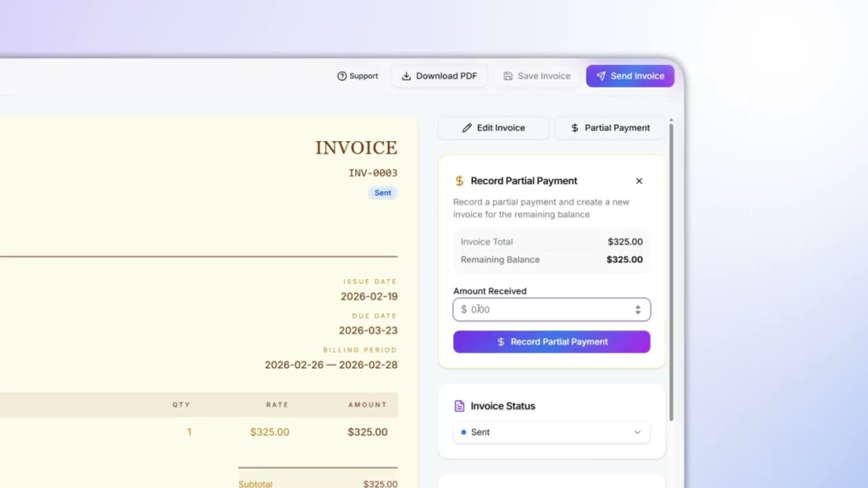Open the Invoice Status dropdown

click(x=552, y=432)
